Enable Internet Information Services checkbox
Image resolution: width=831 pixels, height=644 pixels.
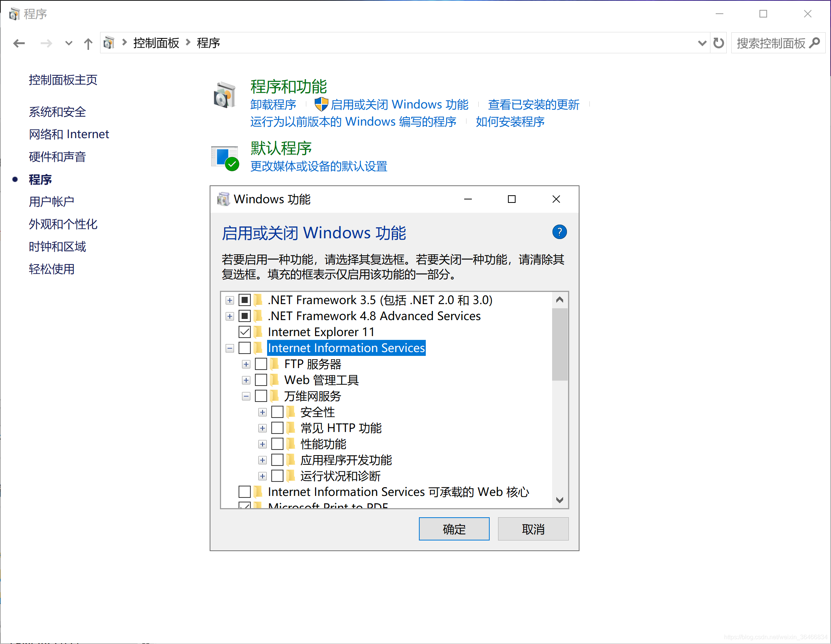tap(245, 348)
